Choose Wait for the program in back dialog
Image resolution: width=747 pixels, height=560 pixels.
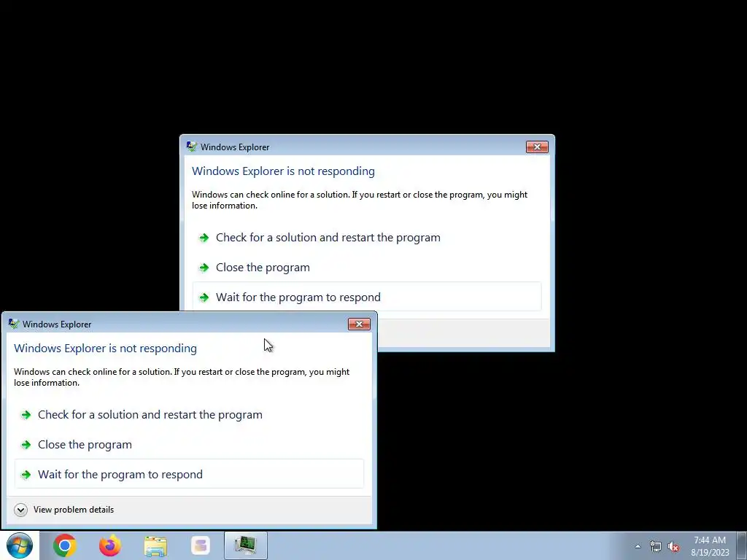tap(367, 297)
